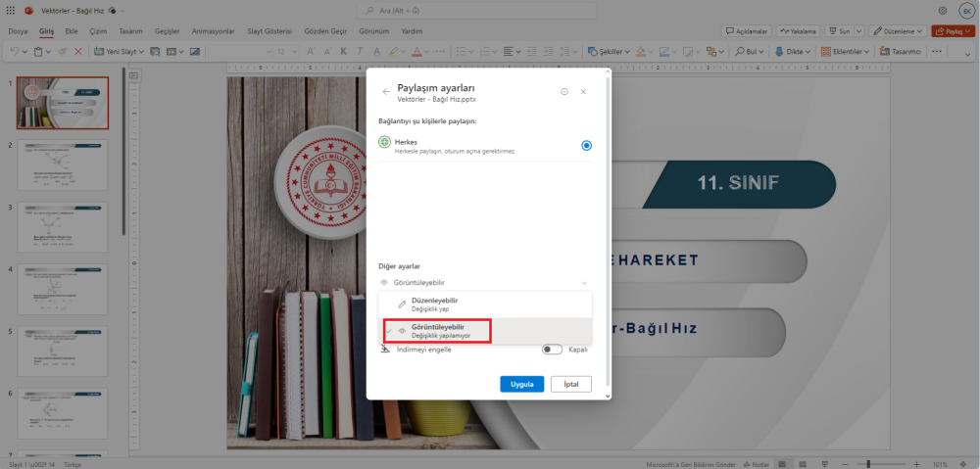Select slide 3 thumbnail
The height and width of the screenshot is (469, 980).
[x=63, y=227]
